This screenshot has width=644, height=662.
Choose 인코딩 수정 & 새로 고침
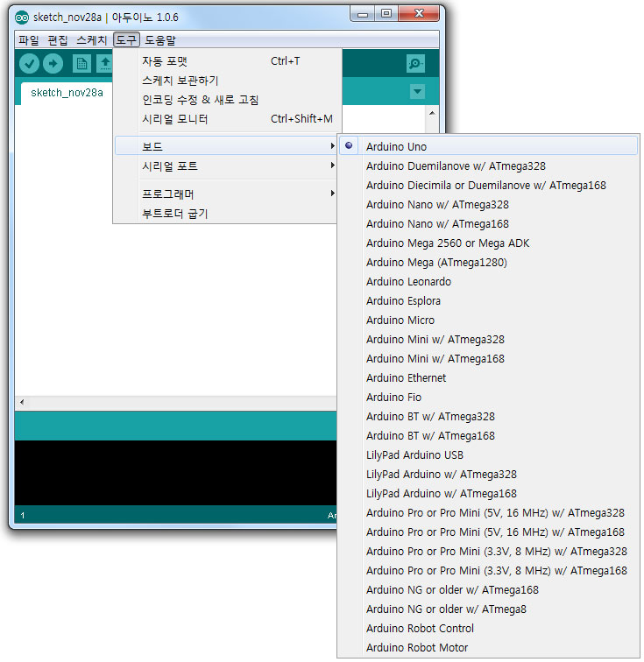click(x=225, y=100)
